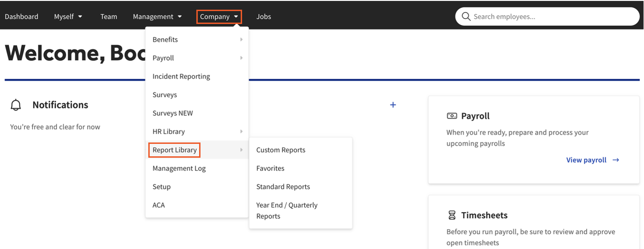Expand the Myself dropdown menu

(x=68, y=17)
